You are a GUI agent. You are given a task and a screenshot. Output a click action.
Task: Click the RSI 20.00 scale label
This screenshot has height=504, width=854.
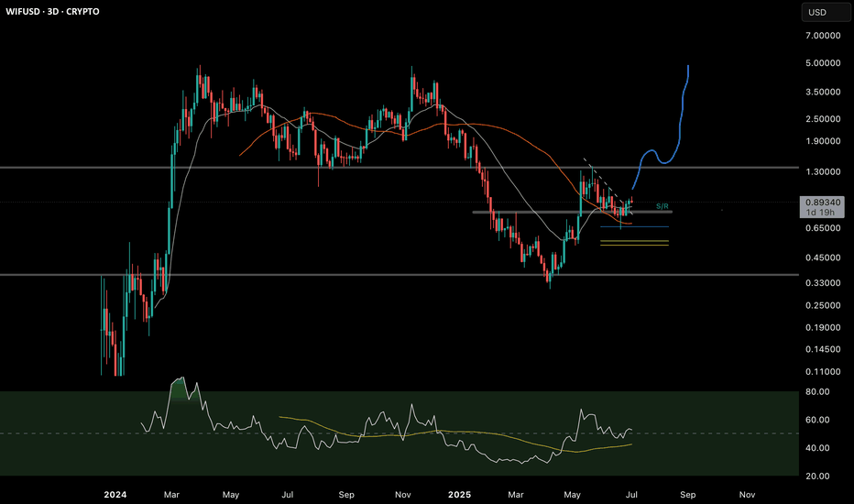pos(817,477)
